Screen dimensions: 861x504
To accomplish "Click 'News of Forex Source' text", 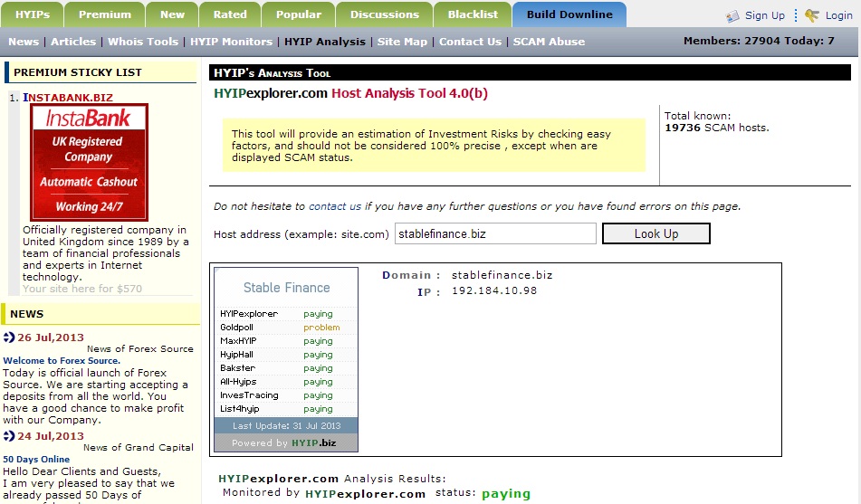I will (x=140, y=348).
